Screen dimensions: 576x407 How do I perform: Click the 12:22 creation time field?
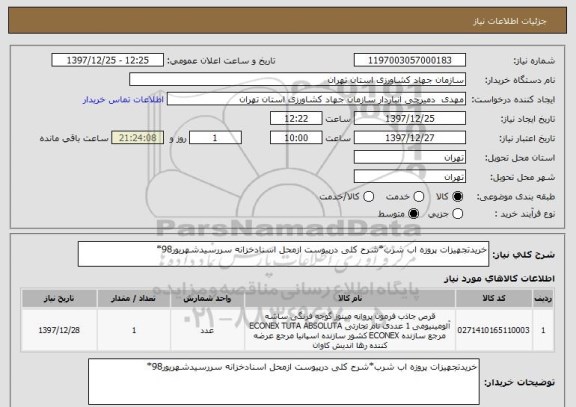(x=296, y=118)
